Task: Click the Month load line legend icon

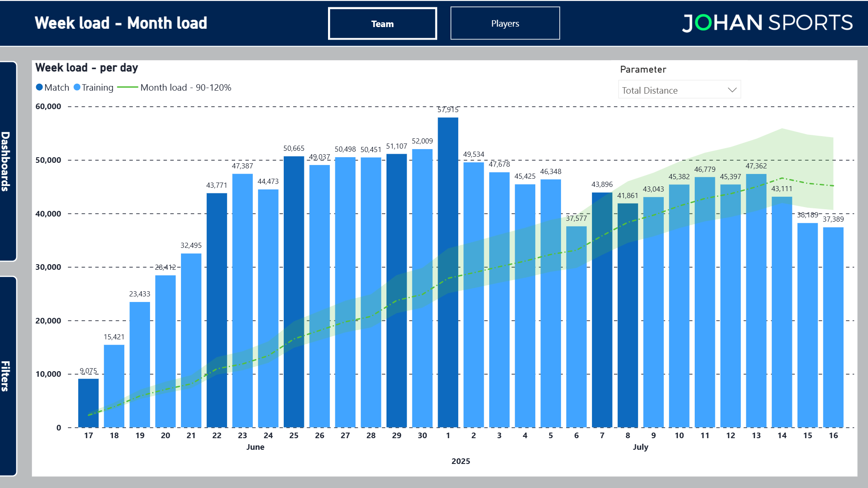Action: [128, 87]
